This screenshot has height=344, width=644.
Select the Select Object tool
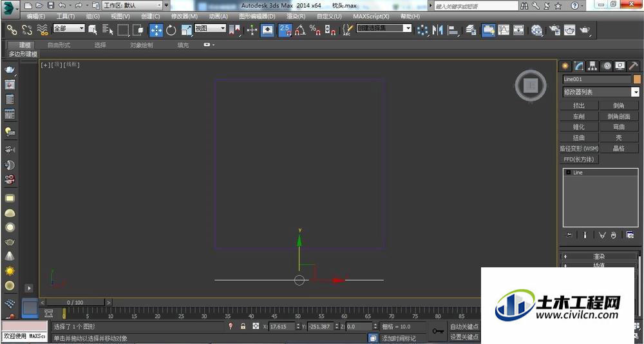(92, 30)
